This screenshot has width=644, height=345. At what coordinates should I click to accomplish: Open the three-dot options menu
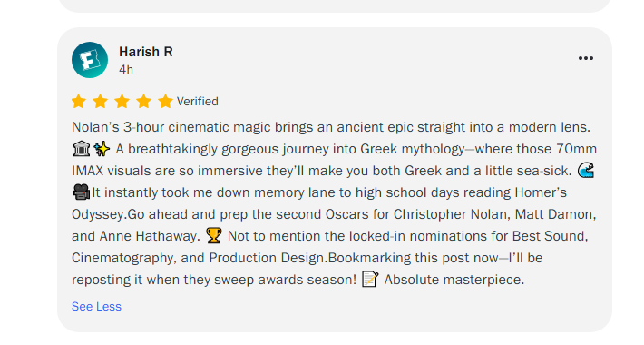(586, 58)
